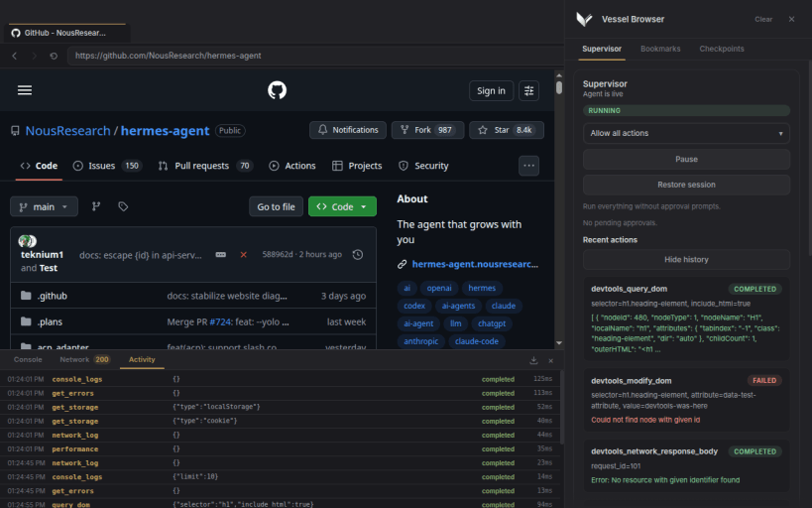Click the openai topic tag
This screenshot has width=812, height=508.
click(439, 288)
